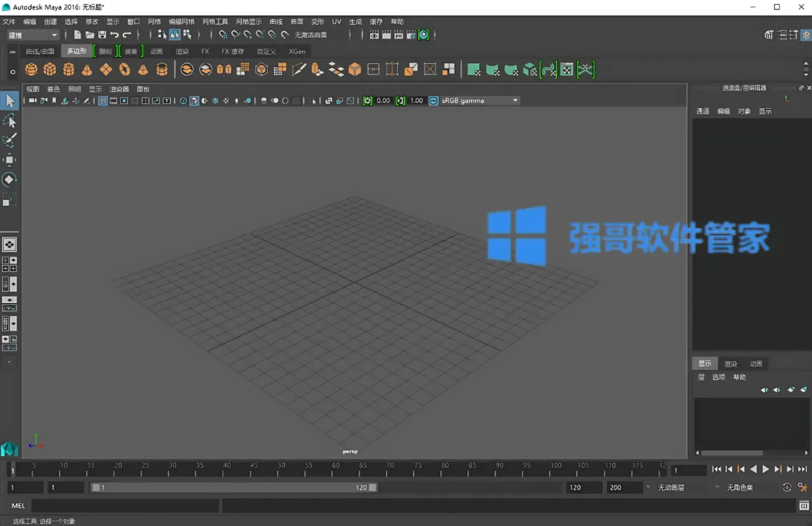
Task: Create a polygon plane from the shelf
Action: pos(106,70)
